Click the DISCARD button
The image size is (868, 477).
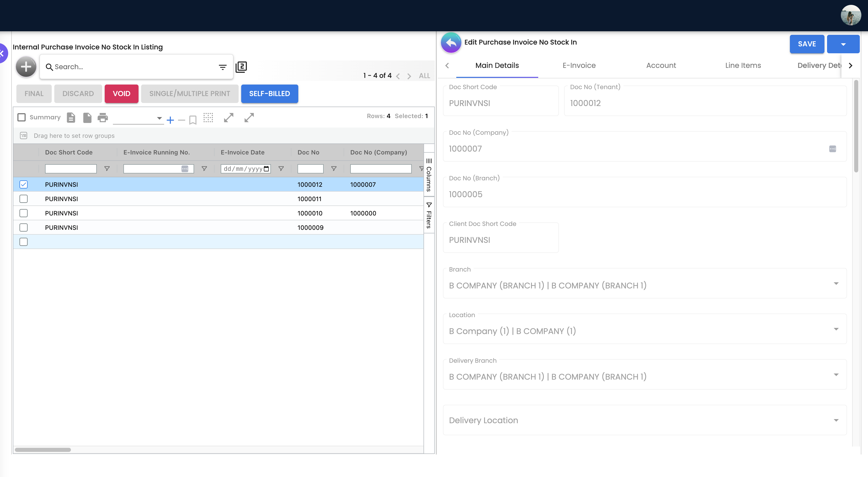coord(78,94)
